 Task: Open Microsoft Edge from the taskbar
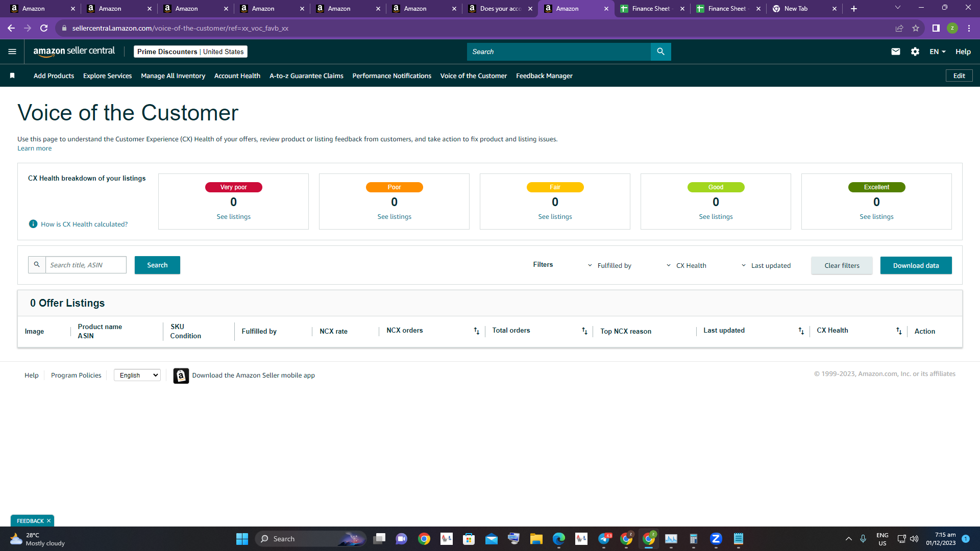click(x=559, y=539)
